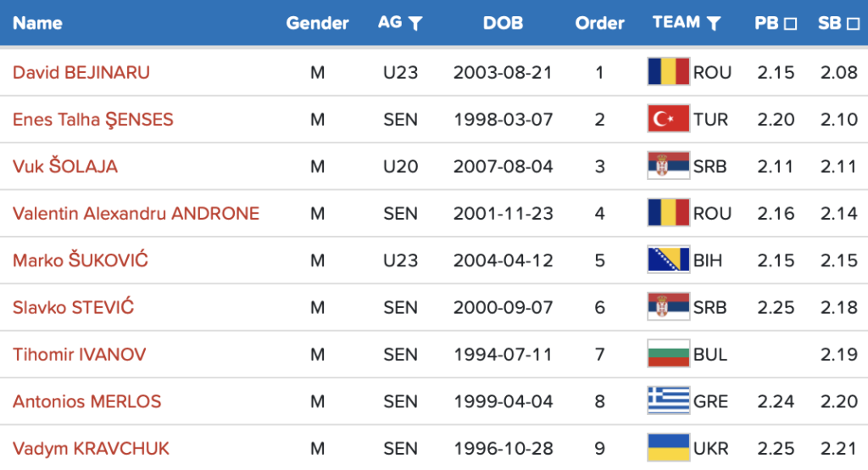Viewport: 868px width, 470px height.
Task: Click the Romania flag beside David BEJINARU
Action: tap(668, 72)
